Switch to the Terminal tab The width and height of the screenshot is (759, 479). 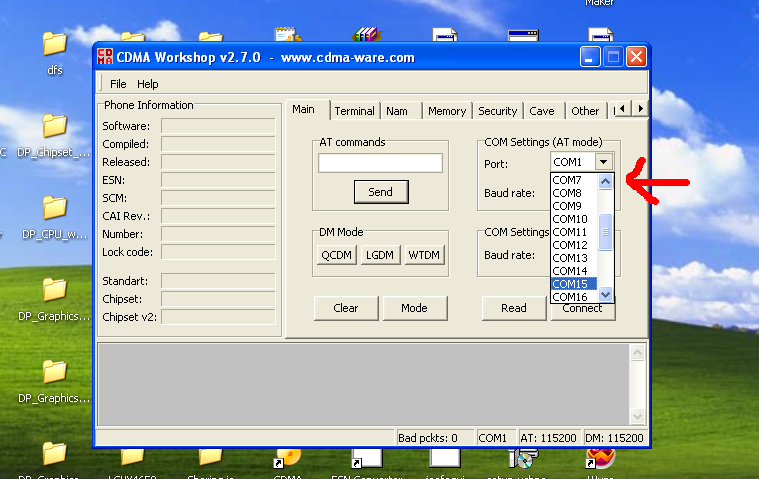(x=354, y=111)
